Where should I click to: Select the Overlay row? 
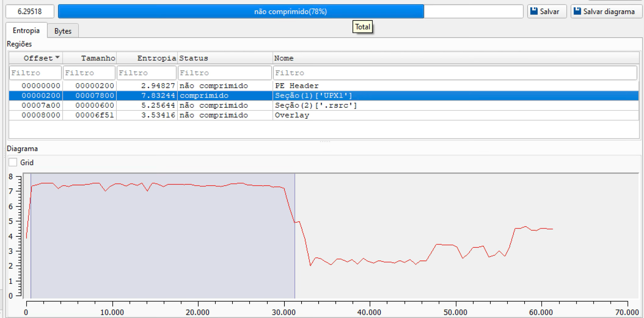pyautogui.click(x=324, y=115)
